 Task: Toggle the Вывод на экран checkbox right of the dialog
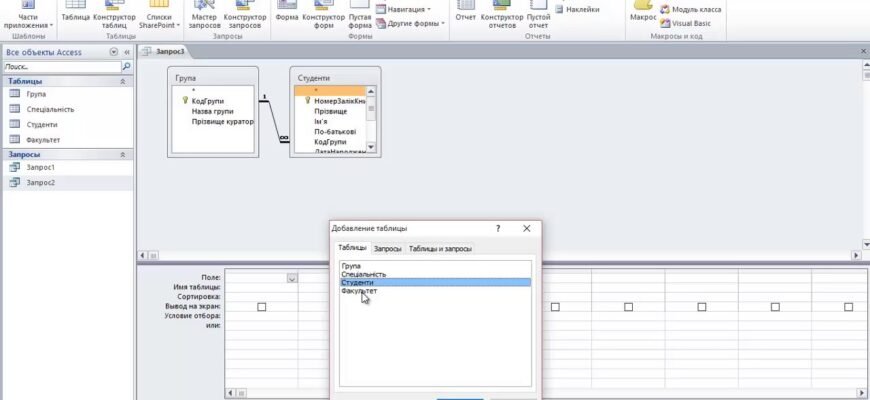555,307
